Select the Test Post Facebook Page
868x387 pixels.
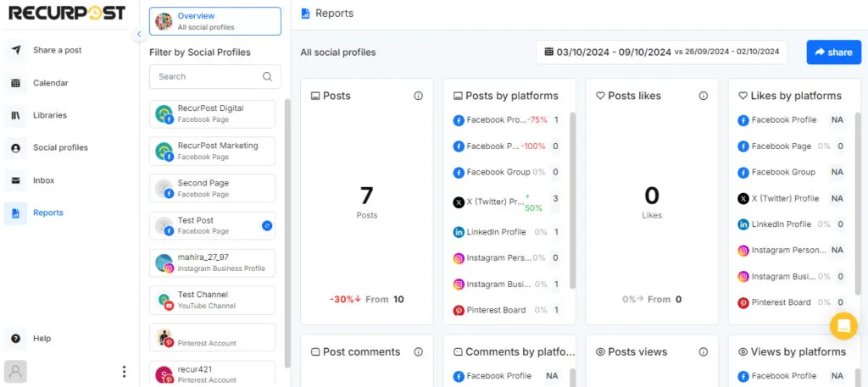[212, 225]
